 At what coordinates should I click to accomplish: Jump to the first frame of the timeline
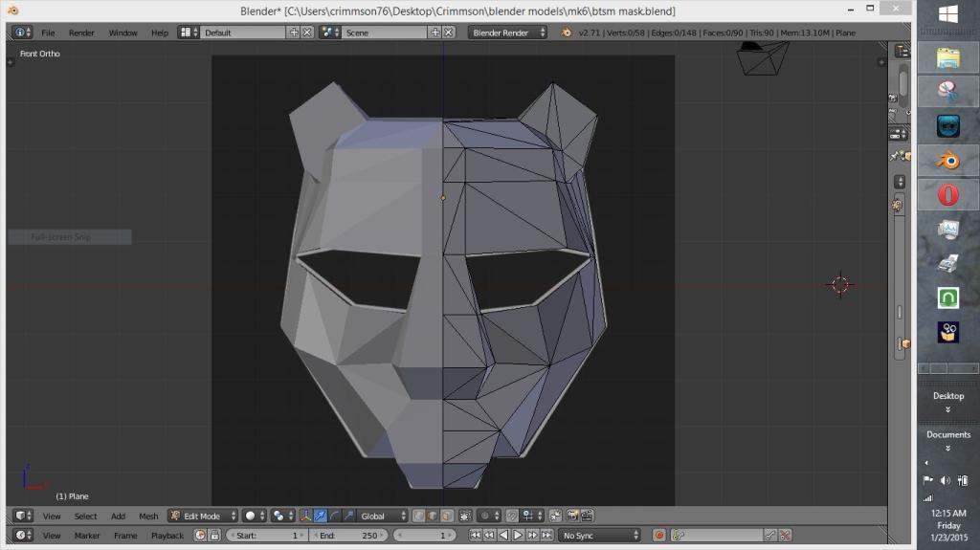[476, 536]
